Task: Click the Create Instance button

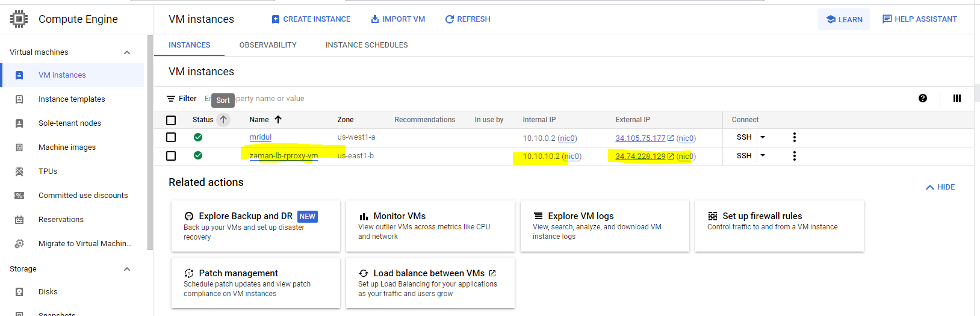Action: [311, 19]
